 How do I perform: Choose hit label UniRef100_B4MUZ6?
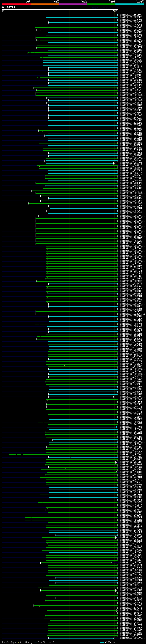(131, 90)
